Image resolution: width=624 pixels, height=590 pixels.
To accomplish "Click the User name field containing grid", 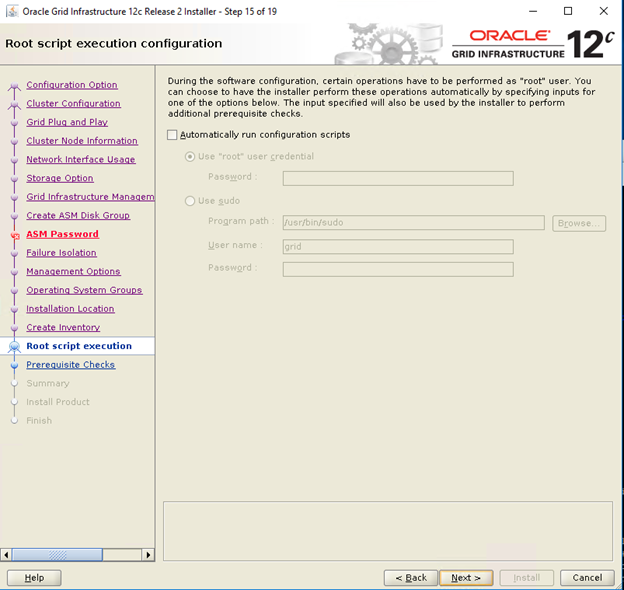I will 398,247.
